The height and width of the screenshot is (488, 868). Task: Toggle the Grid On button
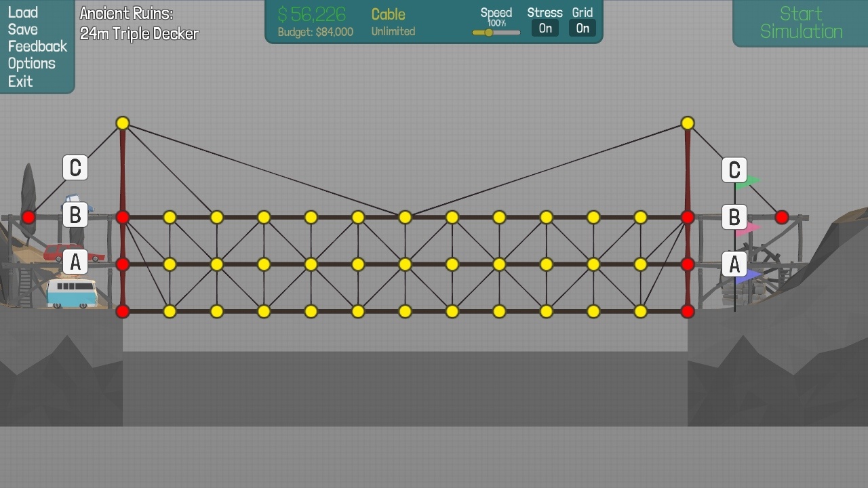tap(583, 28)
